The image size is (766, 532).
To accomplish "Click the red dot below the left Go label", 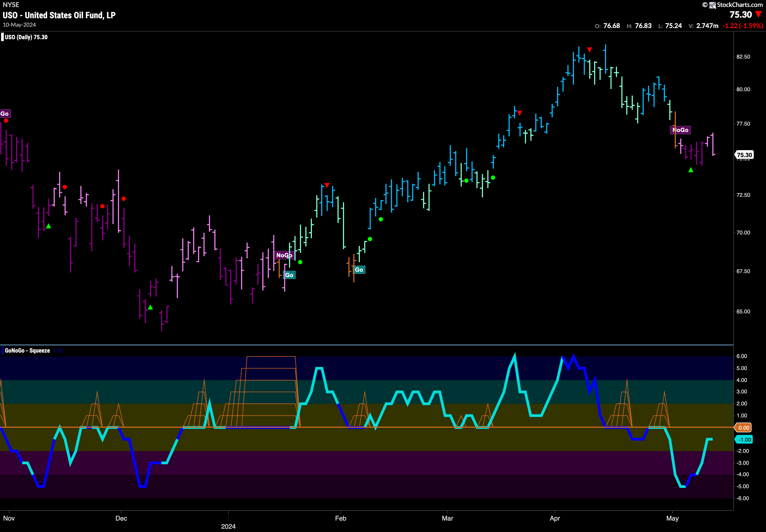I will [6, 121].
